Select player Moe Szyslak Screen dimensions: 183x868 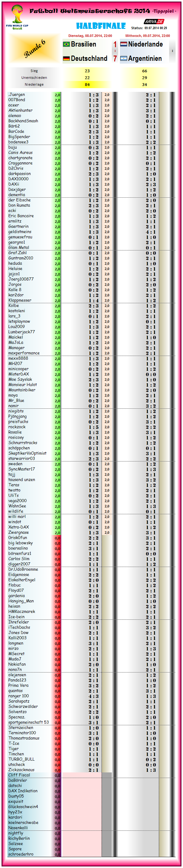click(x=20, y=380)
